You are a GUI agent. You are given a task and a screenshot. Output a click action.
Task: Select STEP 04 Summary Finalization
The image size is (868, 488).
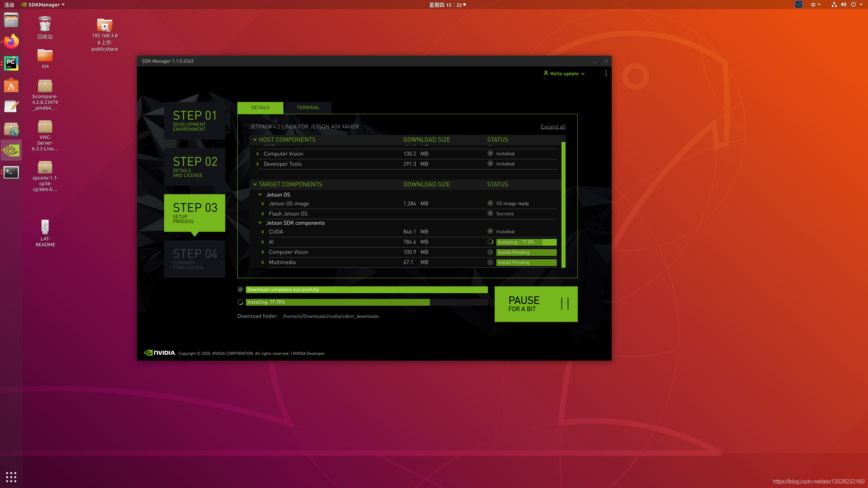point(195,259)
